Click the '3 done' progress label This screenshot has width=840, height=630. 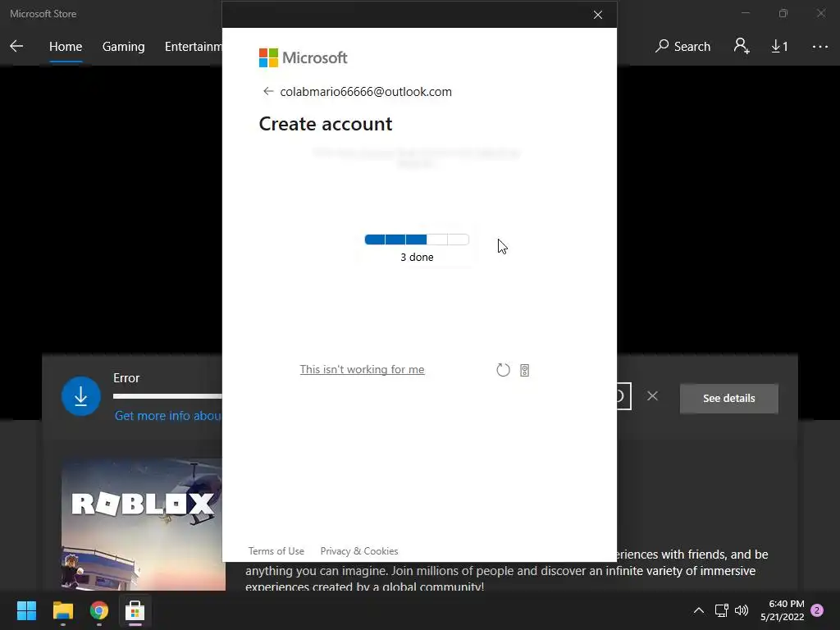point(417,257)
